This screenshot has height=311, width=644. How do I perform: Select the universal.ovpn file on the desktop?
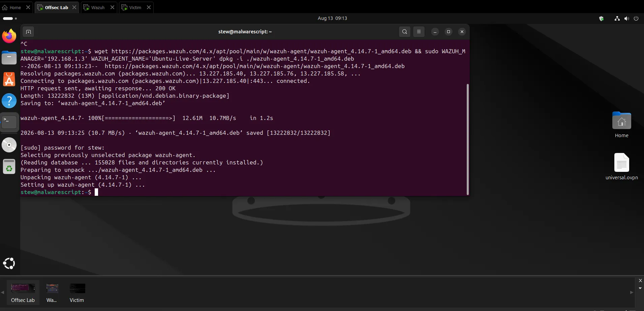coord(621,166)
